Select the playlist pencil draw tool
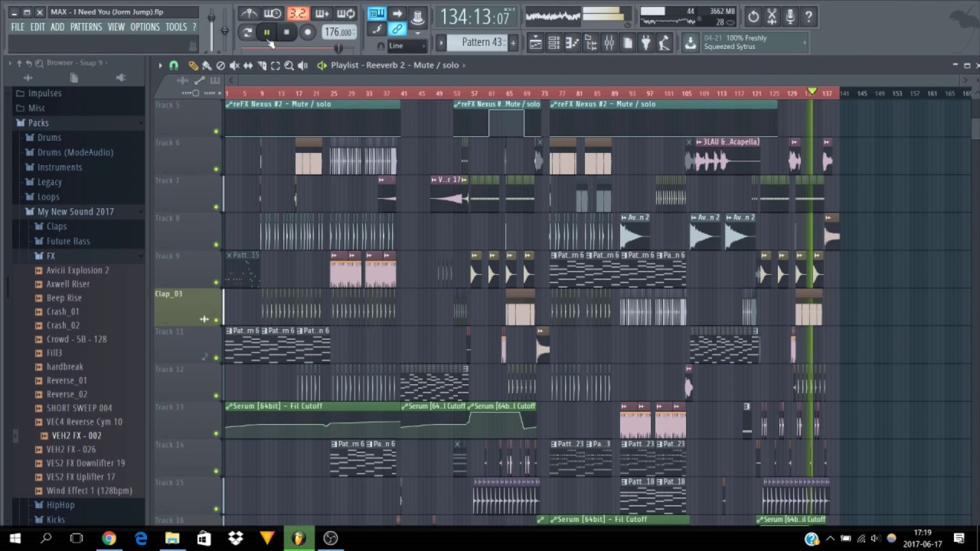Image resolution: width=980 pixels, height=551 pixels. click(193, 66)
